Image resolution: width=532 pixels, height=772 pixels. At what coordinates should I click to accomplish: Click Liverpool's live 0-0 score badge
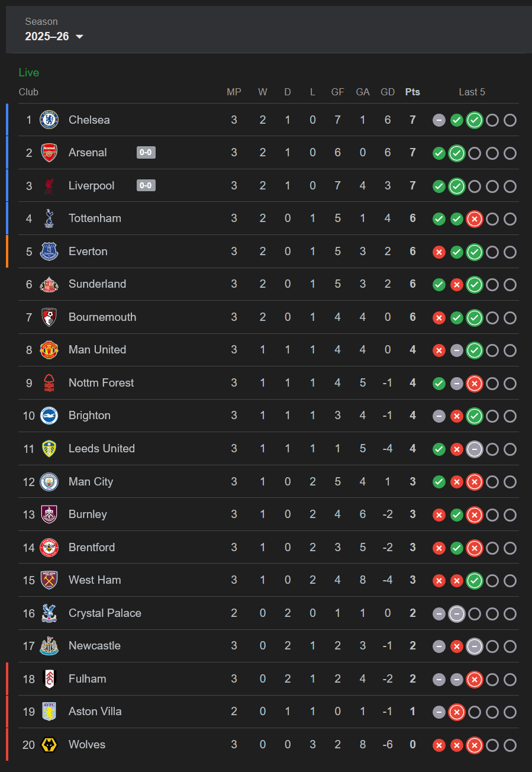[146, 185]
